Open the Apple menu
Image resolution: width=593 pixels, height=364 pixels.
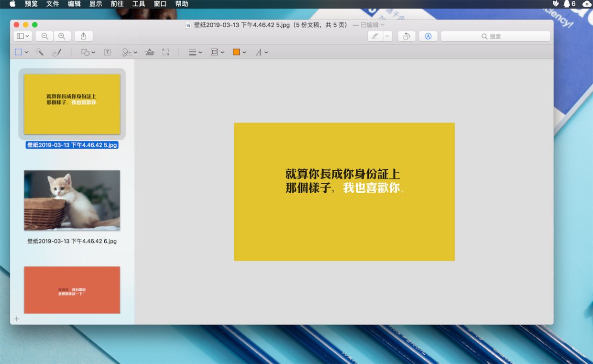12,4
